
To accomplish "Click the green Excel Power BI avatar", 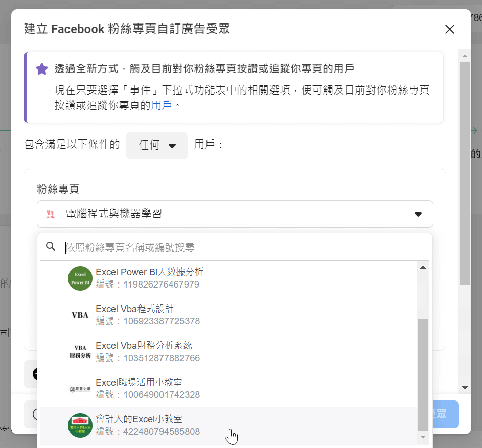I will pos(80,278).
